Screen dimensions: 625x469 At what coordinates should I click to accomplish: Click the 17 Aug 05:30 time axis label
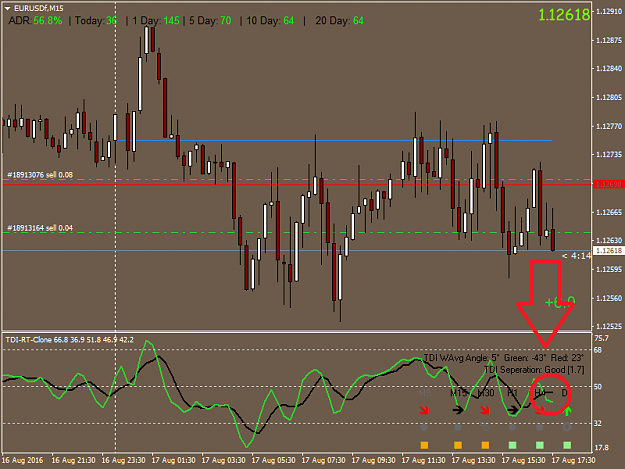pyautogui.click(x=273, y=460)
